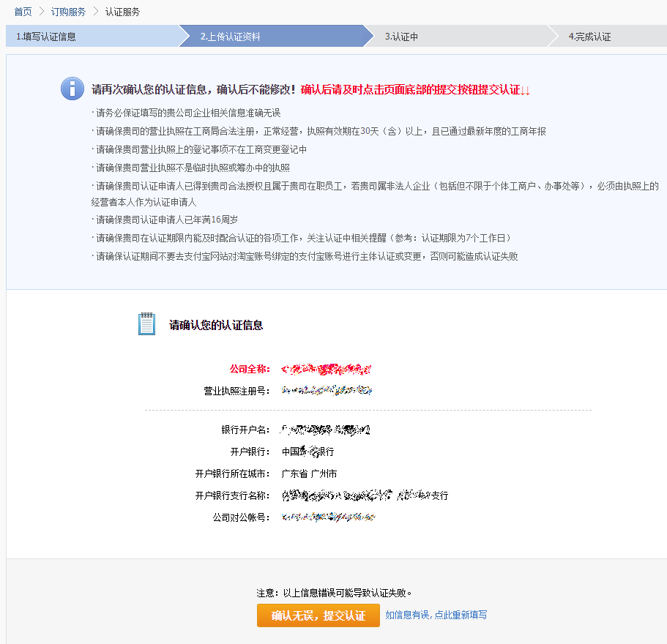Select 认证服务 in the breadcrumb
667x644 pixels.
pos(122,12)
